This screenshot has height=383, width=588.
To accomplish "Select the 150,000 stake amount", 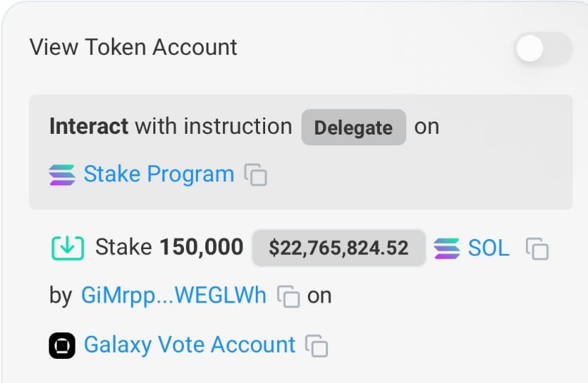I will (201, 248).
